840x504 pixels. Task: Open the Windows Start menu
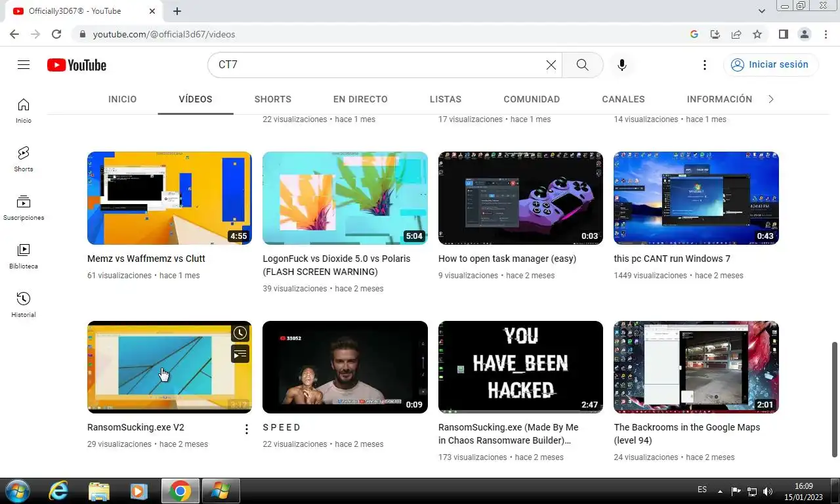pyautogui.click(x=16, y=491)
